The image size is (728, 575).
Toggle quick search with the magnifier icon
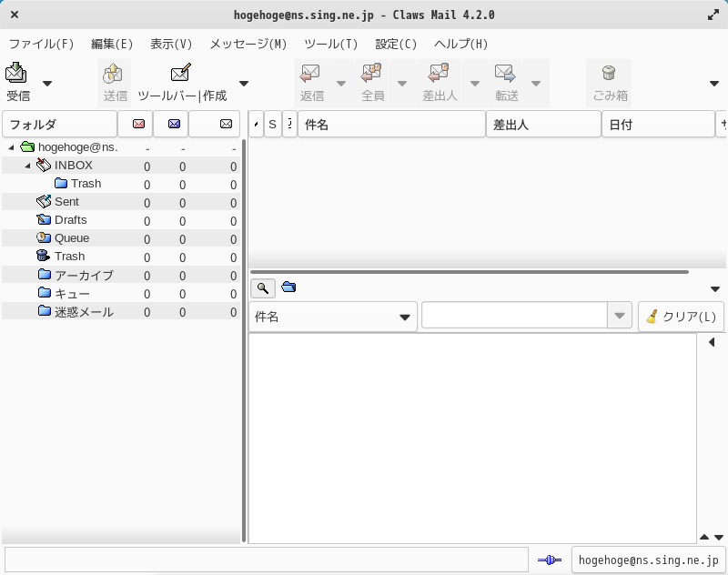tap(263, 288)
